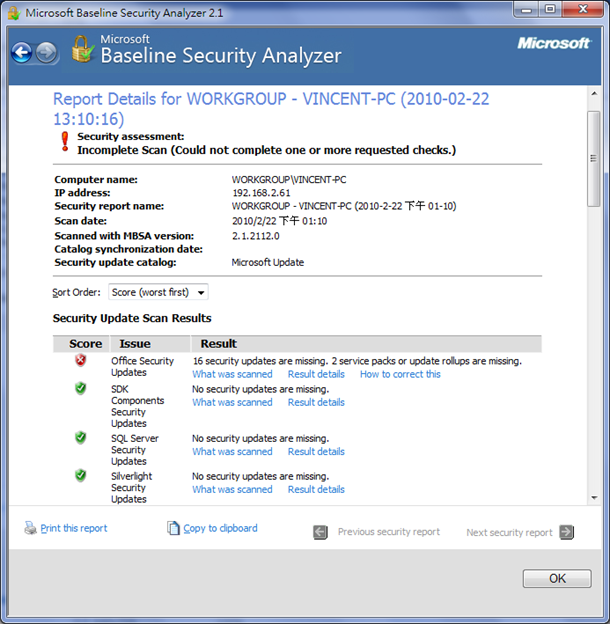
Task: Click the Incomplete Scan assessment message
Action: [267, 150]
